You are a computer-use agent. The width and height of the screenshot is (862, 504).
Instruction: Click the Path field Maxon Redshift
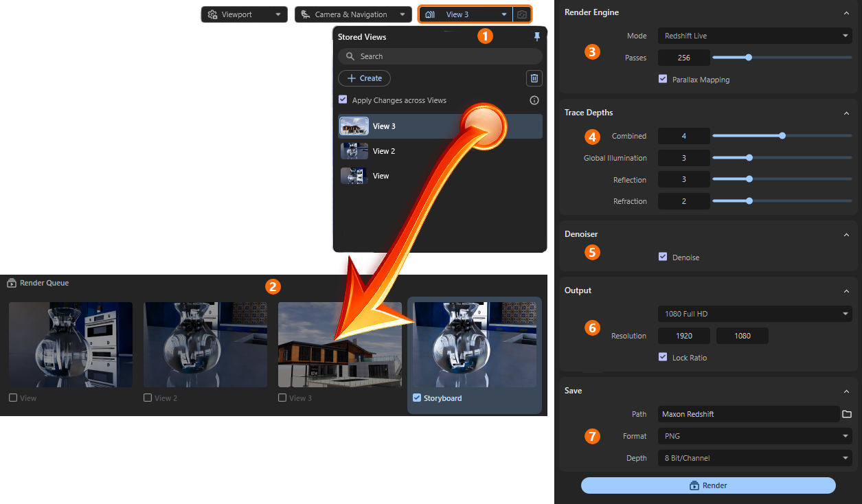click(x=749, y=414)
